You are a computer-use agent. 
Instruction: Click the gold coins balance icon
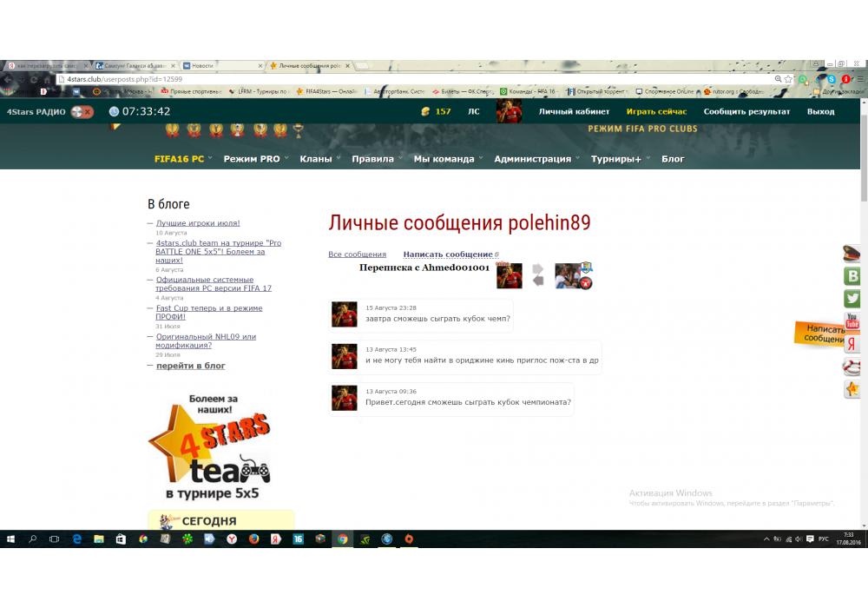click(425, 112)
